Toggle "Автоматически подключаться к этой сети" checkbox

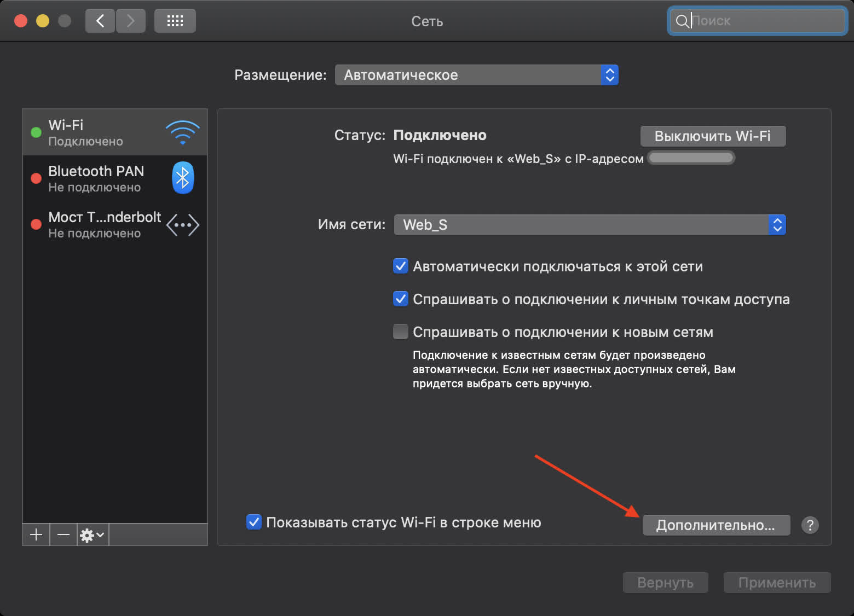(x=401, y=266)
